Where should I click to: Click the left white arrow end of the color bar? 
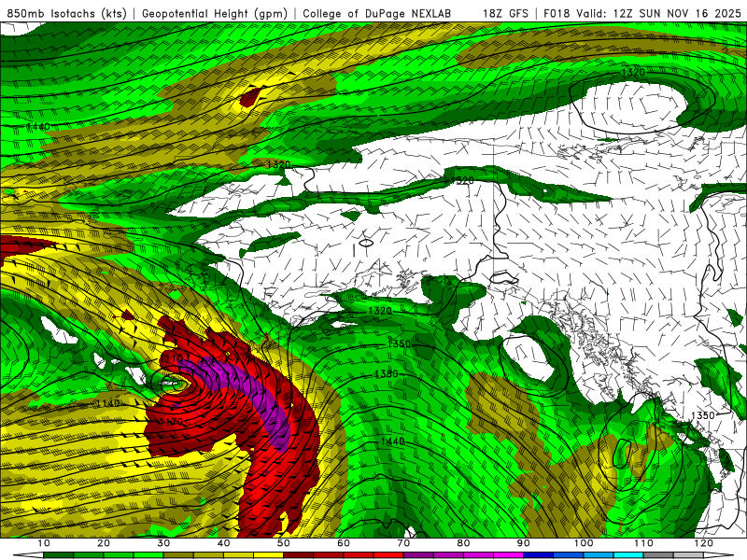click(29, 555)
